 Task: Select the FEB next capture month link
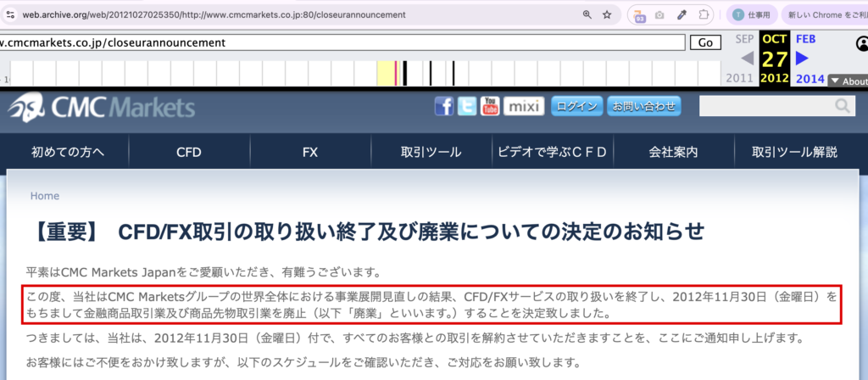[805, 39]
